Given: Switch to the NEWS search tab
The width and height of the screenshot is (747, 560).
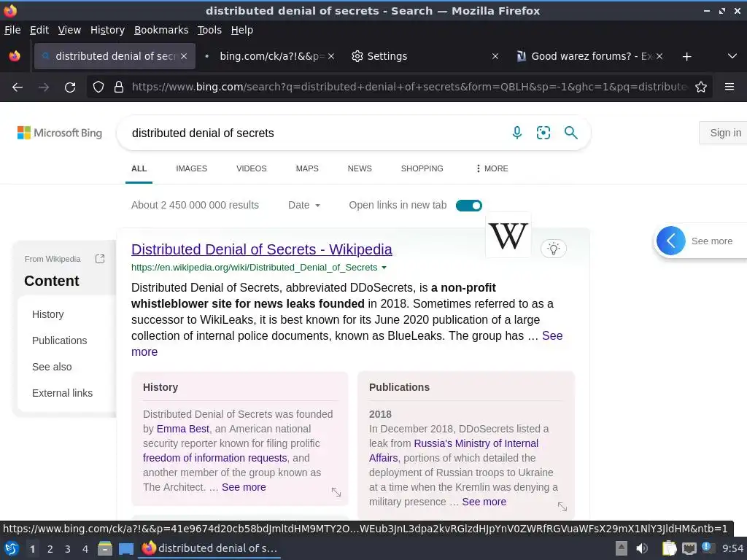Looking at the screenshot, I should click(x=360, y=168).
